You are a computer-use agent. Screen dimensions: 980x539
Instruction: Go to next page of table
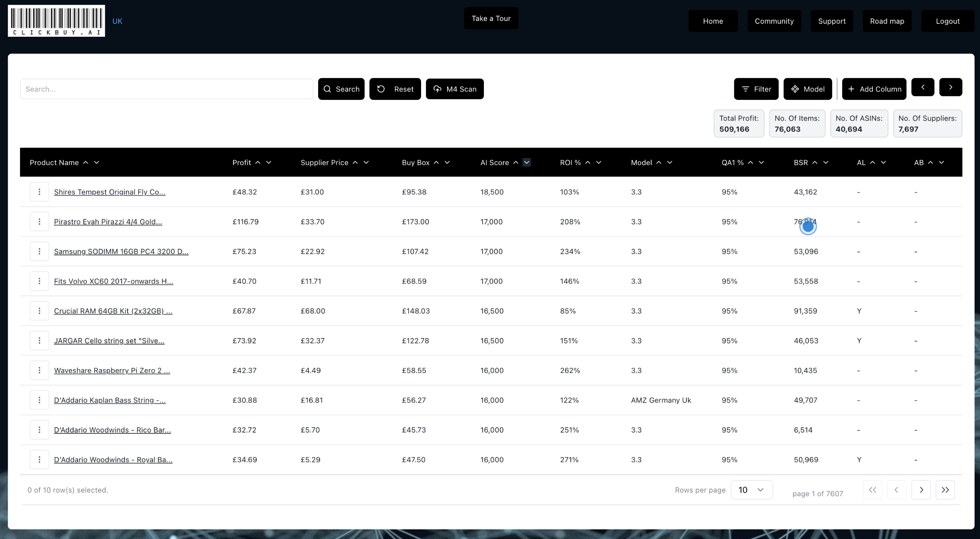(x=921, y=490)
